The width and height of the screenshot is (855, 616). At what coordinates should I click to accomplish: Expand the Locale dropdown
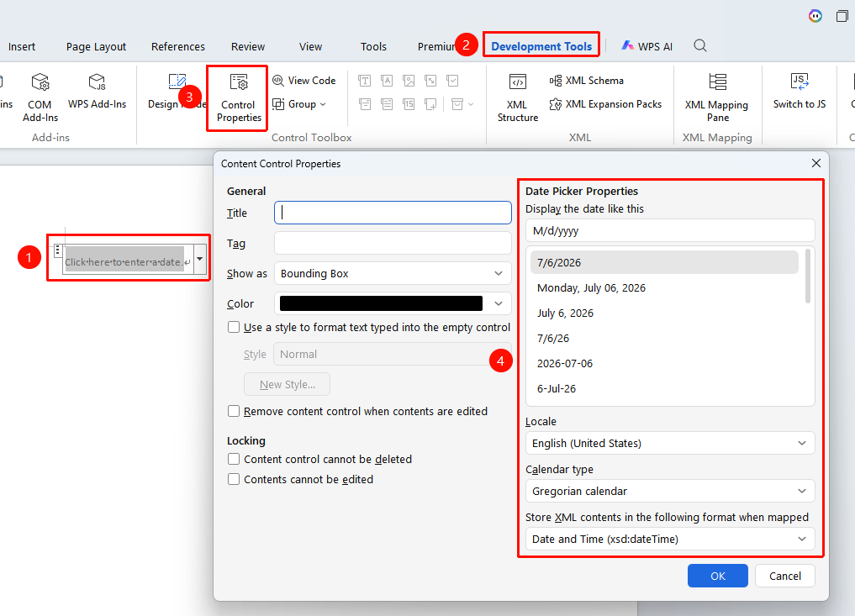(x=670, y=443)
